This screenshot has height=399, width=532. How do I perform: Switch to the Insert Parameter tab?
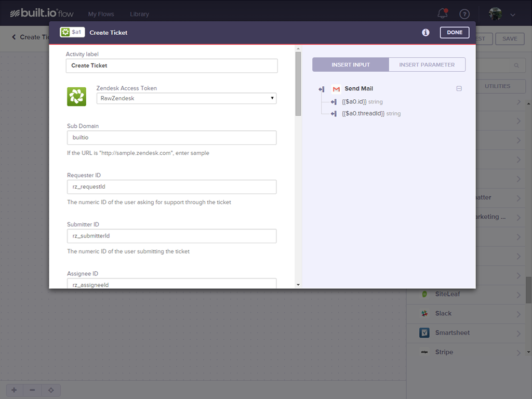[427, 64]
